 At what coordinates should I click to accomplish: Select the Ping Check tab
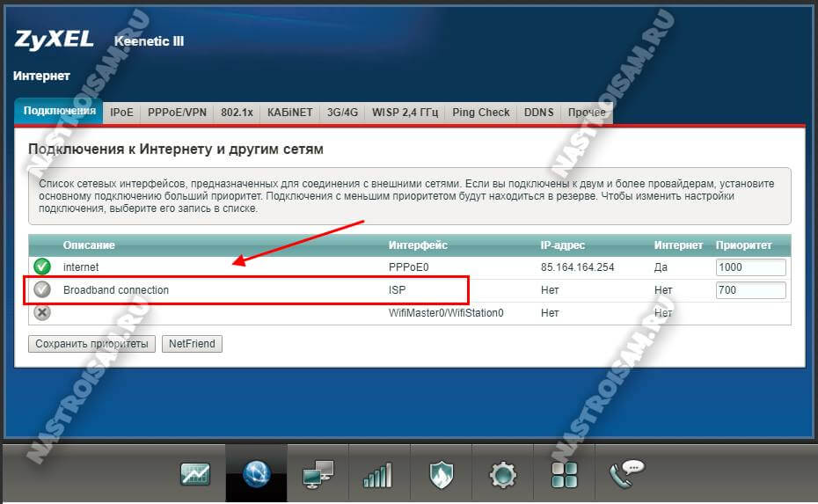pos(481,113)
